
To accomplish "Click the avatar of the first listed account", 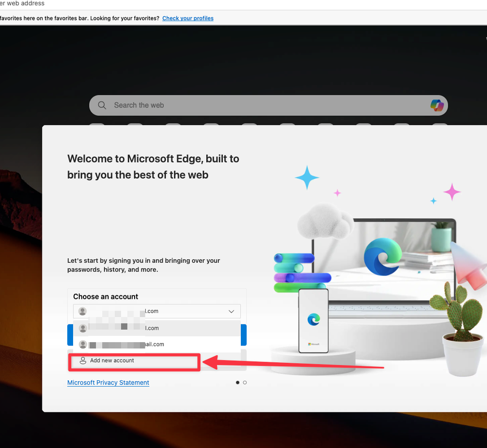I will click(x=83, y=328).
